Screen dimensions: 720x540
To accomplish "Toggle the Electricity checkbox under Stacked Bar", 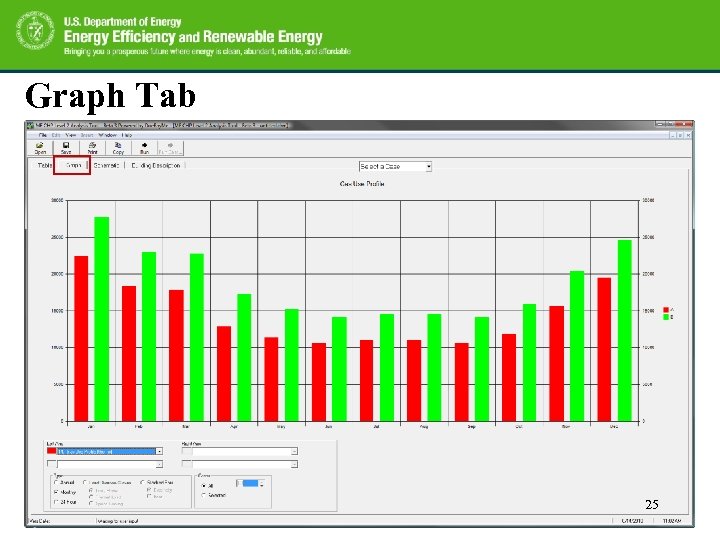I will pyautogui.click(x=149, y=490).
